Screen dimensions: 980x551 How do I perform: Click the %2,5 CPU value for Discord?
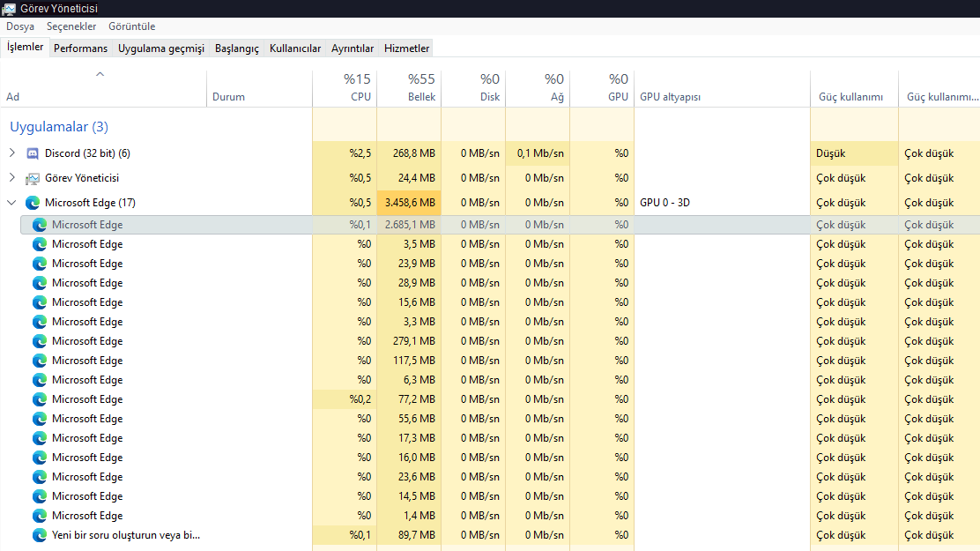pyautogui.click(x=360, y=153)
